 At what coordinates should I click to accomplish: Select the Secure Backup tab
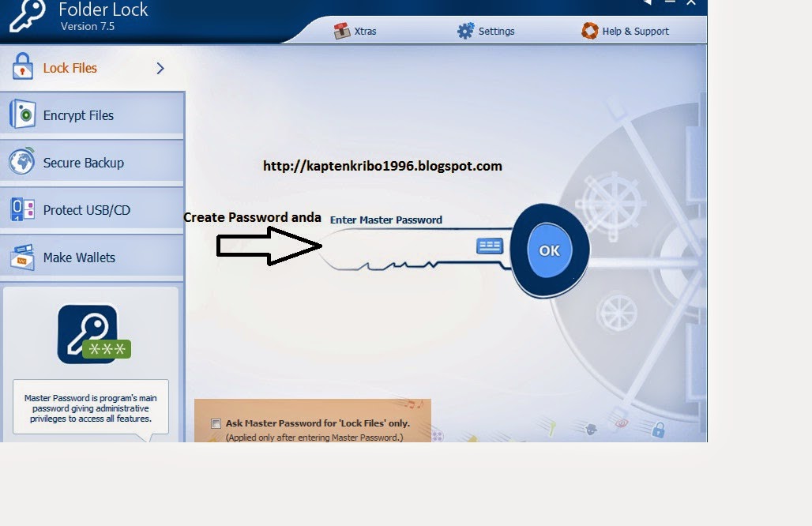[x=92, y=163]
